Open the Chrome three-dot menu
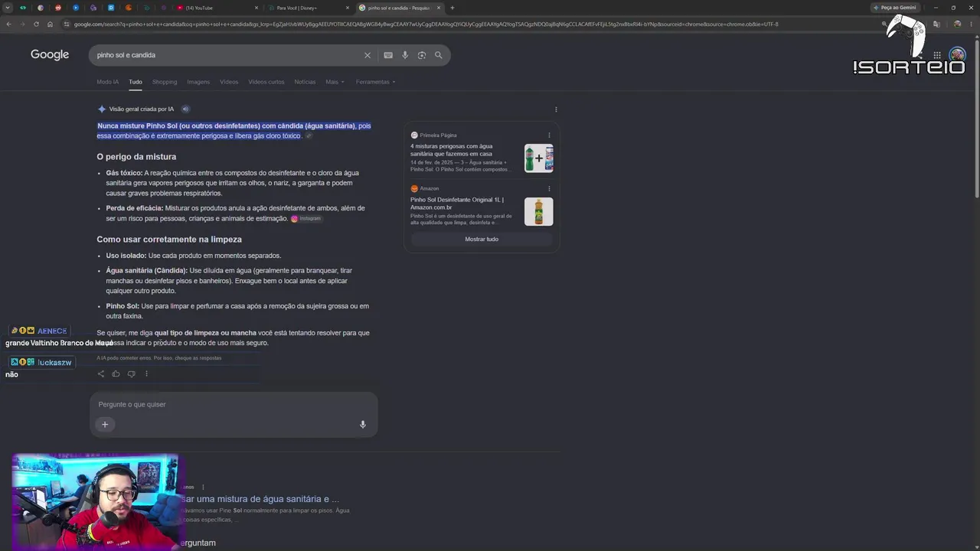The width and height of the screenshot is (980, 551). (972, 24)
